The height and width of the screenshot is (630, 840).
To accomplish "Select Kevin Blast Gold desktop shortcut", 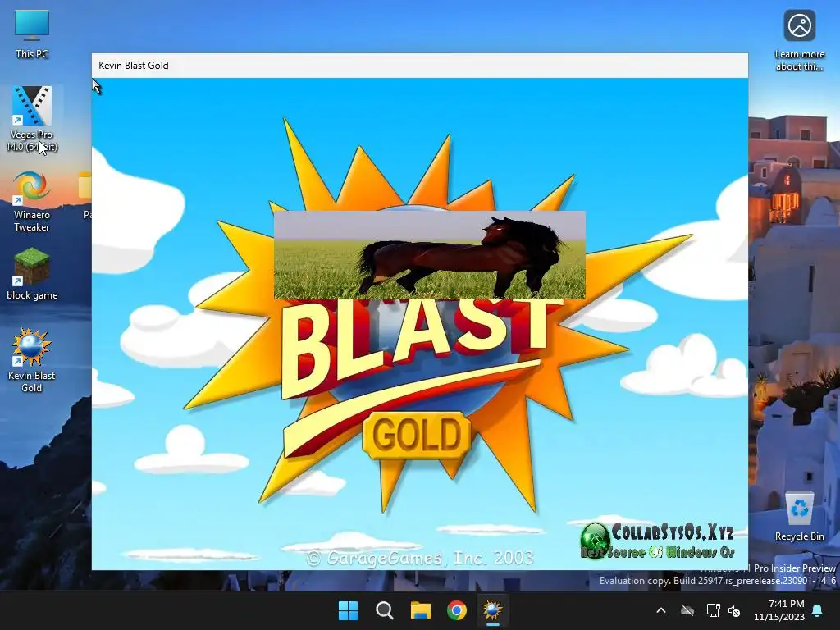I will pyautogui.click(x=32, y=360).
